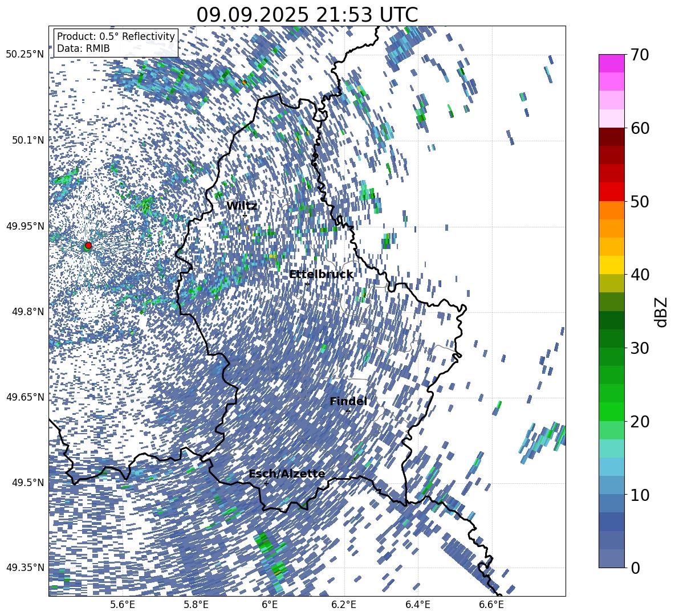Click the red radar location marker
The image size is (675, 616).
pyautogui.click(x=88, y=245)
